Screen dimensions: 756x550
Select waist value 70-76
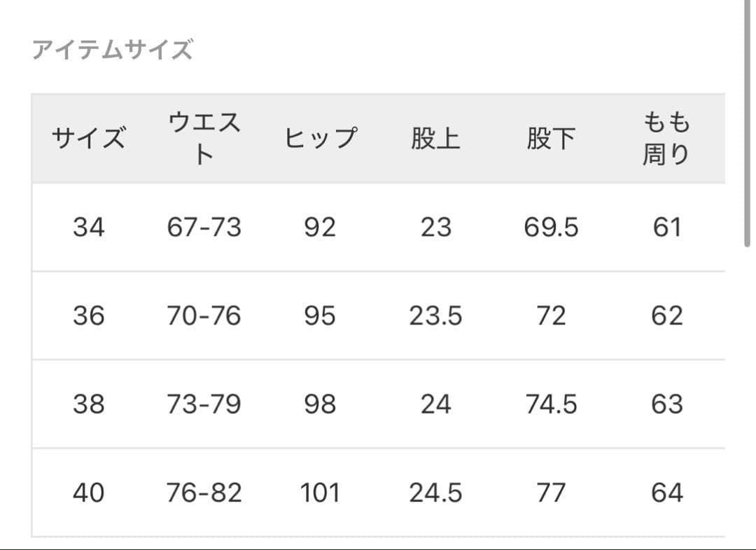point(204,316)
